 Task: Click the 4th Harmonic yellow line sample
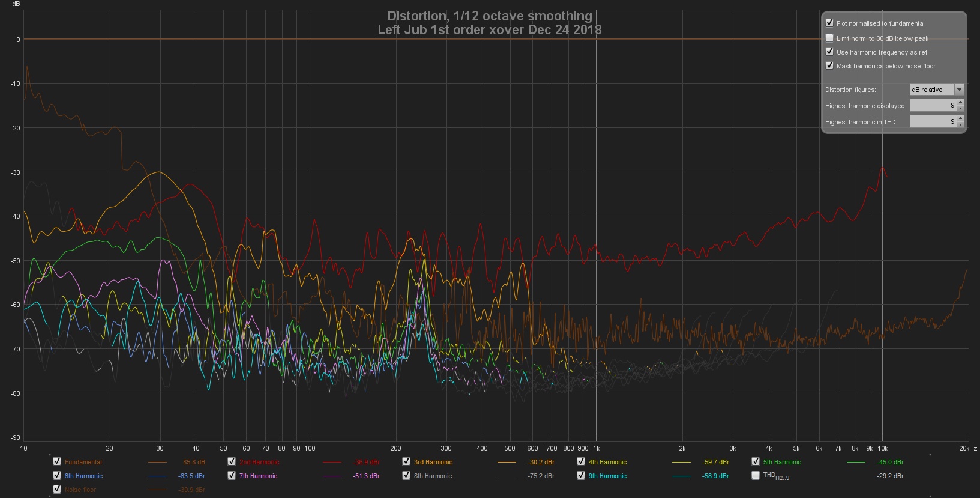(x=681, y=463)
